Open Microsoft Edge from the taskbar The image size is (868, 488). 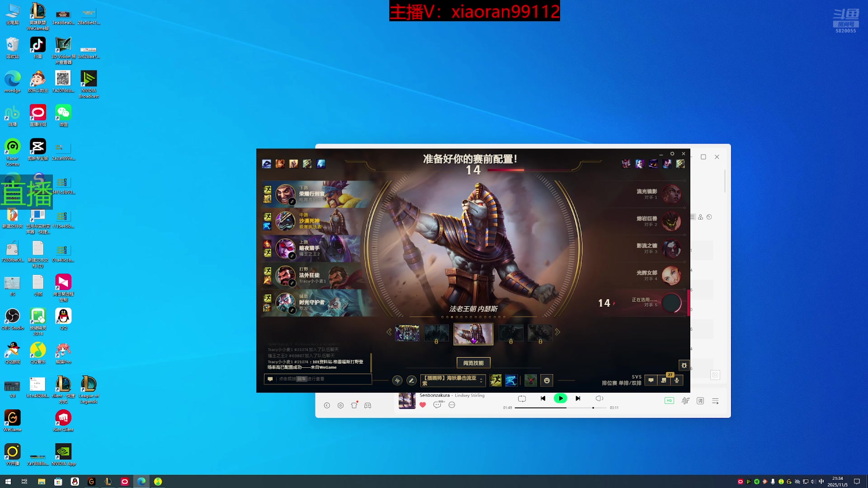142,482
